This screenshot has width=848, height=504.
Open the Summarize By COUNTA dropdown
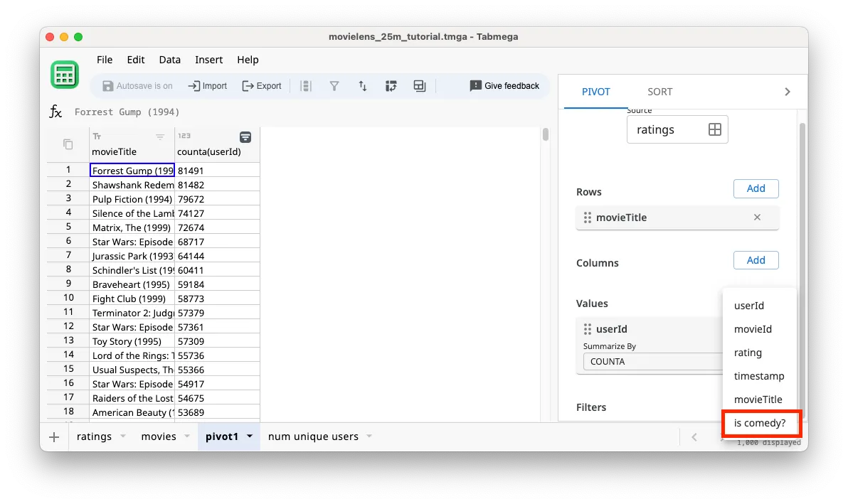(x=654, y=361)
